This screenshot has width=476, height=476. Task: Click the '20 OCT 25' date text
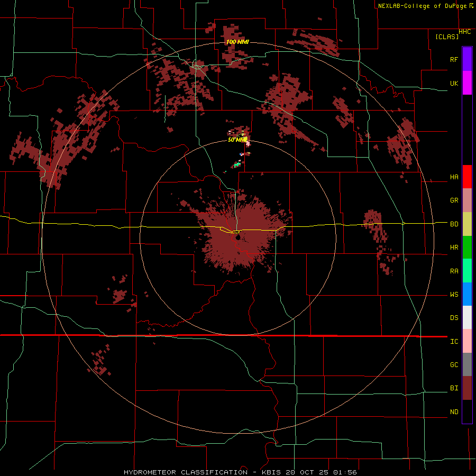[x=307, y=472]
